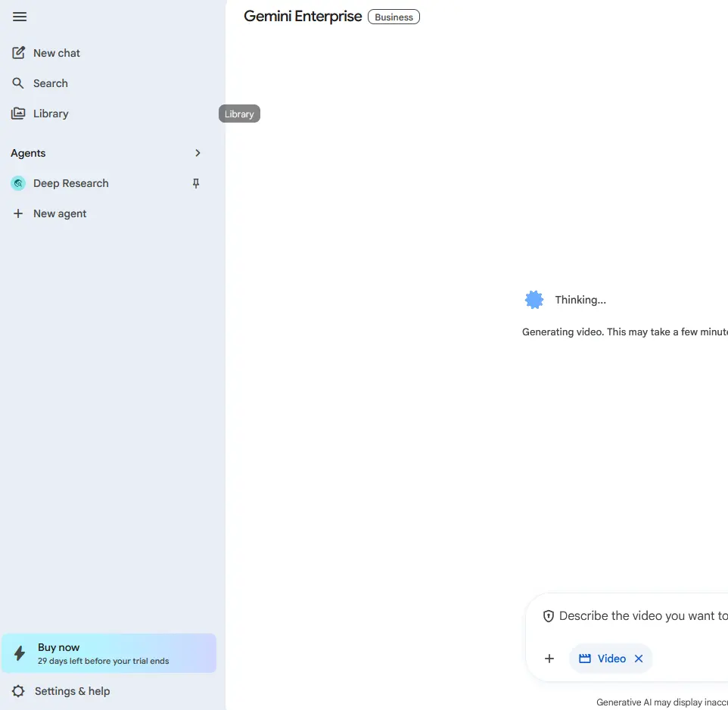Click the 29 days left trial text
The width and height of the screenshot is (728, 710).
coord(103,661)
